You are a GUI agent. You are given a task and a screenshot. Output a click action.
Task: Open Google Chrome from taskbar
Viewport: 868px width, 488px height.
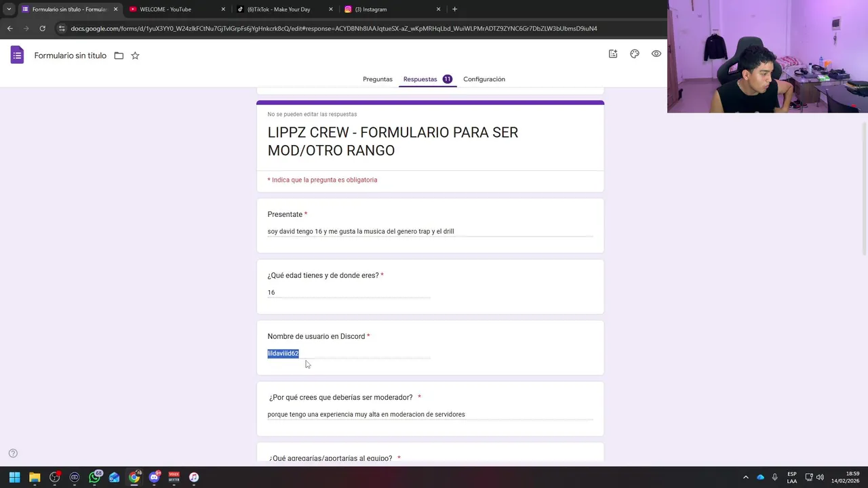click(134, 477)
